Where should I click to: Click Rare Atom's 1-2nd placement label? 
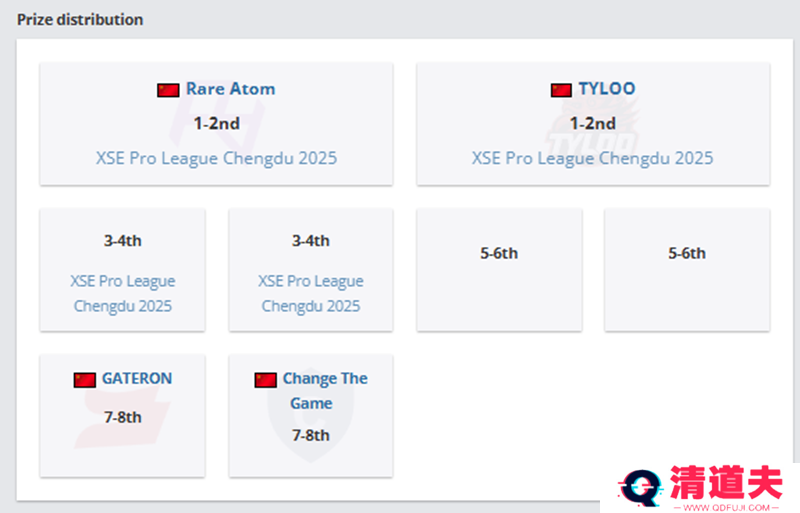pos(216,124)
